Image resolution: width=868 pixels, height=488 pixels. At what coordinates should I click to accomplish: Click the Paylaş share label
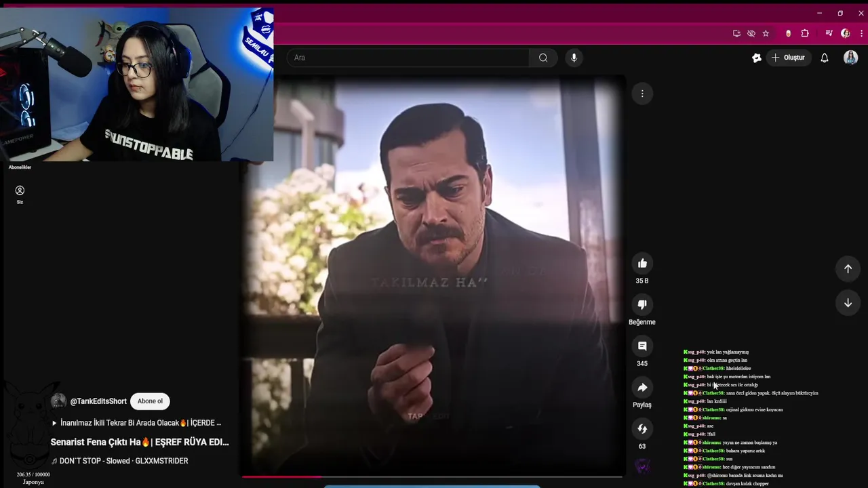[642, 405]
